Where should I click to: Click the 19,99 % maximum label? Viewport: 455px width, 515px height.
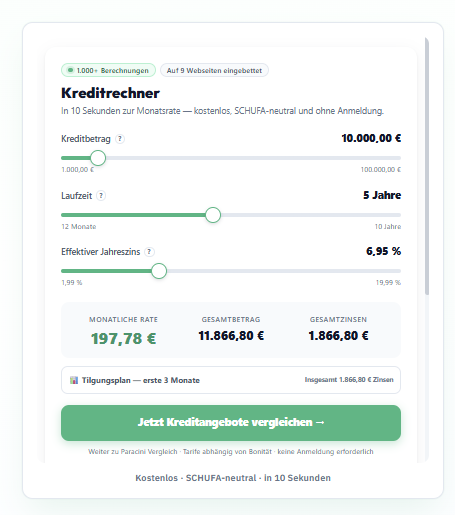click(x=388, y=283)
